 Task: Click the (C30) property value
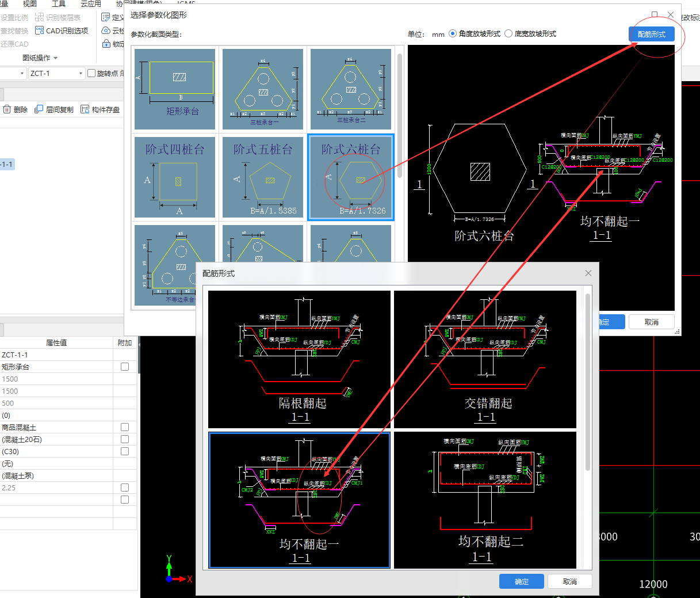click(56, 451)
